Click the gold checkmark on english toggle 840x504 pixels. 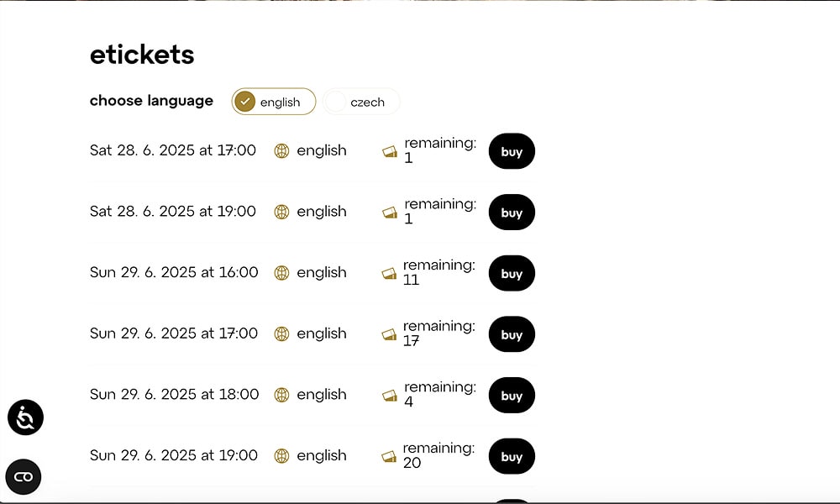tap(244, 102)
